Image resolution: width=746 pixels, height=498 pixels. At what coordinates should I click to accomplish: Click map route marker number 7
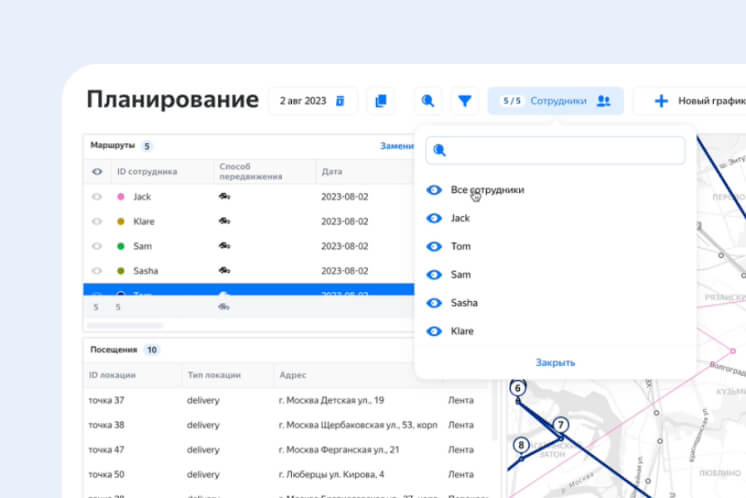pyautogui.click(x=560, y=425)
